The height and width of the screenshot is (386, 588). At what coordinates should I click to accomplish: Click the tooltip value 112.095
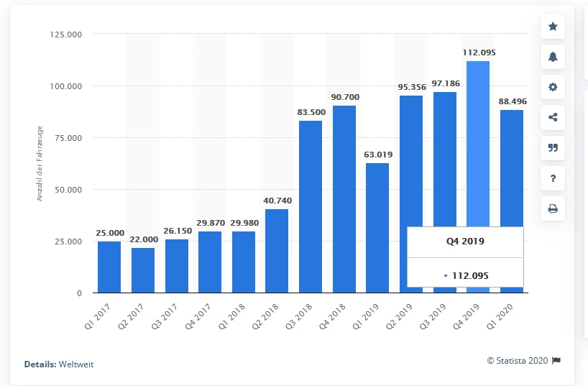[x=472, y=275]
